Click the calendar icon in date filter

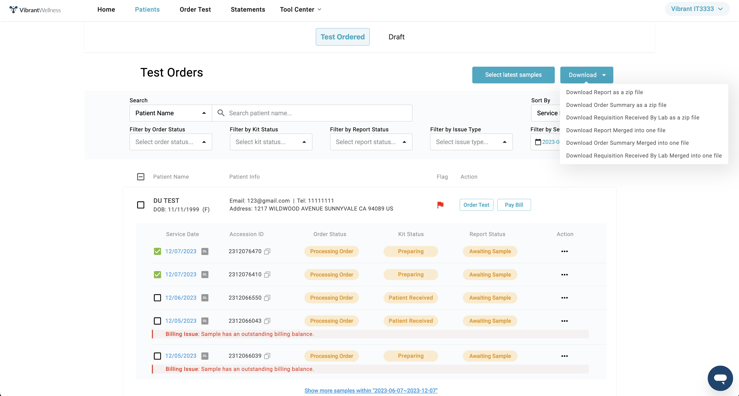pos(538,142)
